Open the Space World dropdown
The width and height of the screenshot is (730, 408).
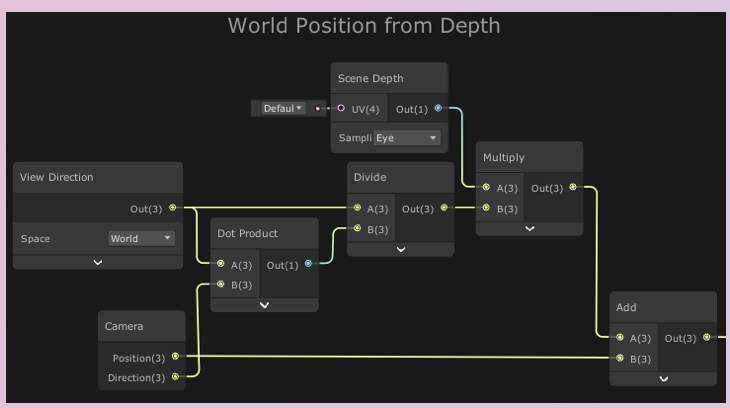[142, 238]
